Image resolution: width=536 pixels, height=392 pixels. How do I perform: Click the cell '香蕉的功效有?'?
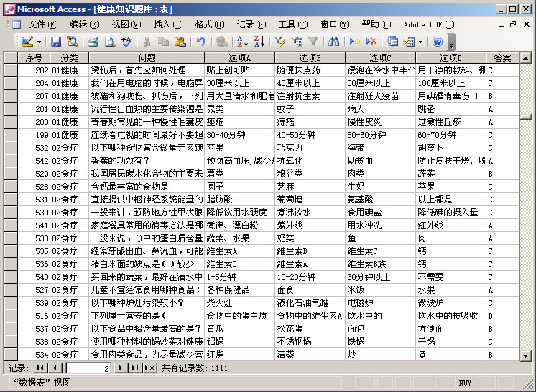click(x=147, y=161)
